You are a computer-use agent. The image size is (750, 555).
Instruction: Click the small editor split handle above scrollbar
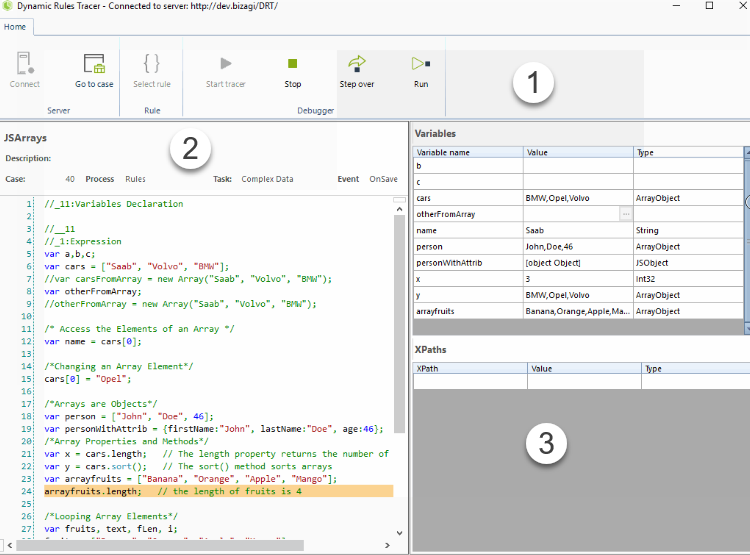399,200
